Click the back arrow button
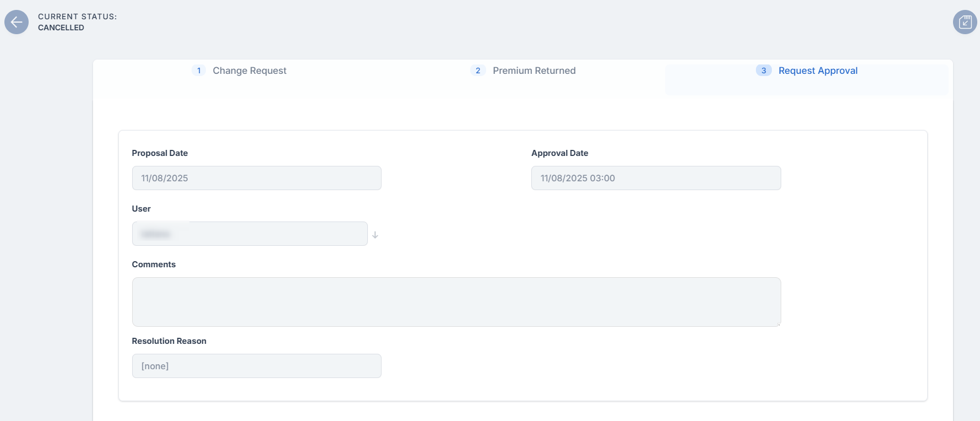The image size is (980, 421). (17, 22)
